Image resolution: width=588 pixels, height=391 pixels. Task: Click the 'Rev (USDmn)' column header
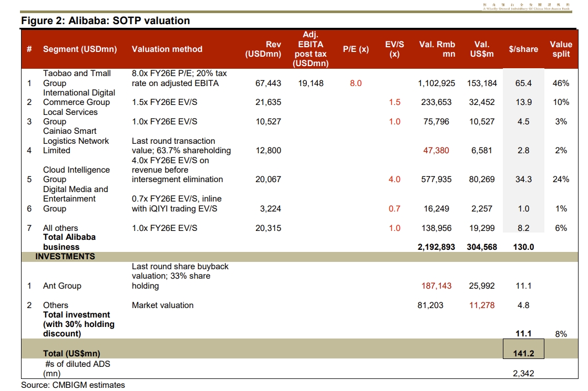263,49
